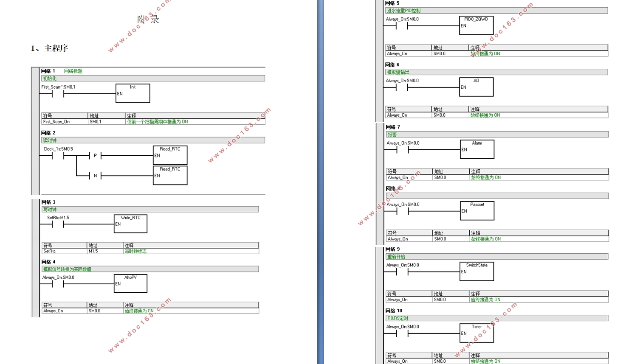
Task: Click the N negative-edge contact
Action: tap(95, 176)
